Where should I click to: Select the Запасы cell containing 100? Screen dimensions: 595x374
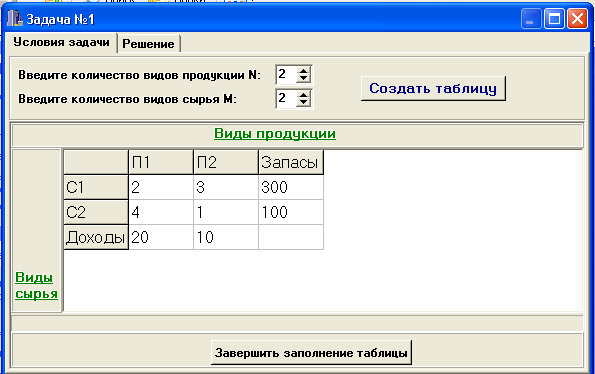click(x=291, y=212)
